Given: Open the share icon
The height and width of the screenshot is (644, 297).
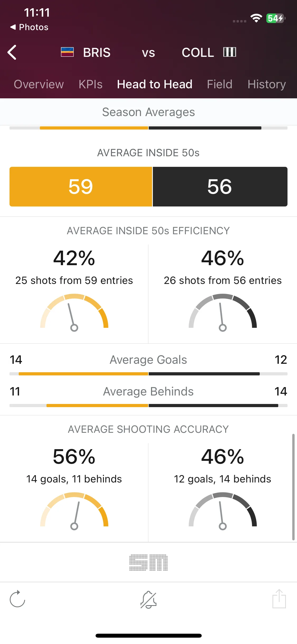Looking at the screenshot, I should pyautogui.click(x=279, y=599).
